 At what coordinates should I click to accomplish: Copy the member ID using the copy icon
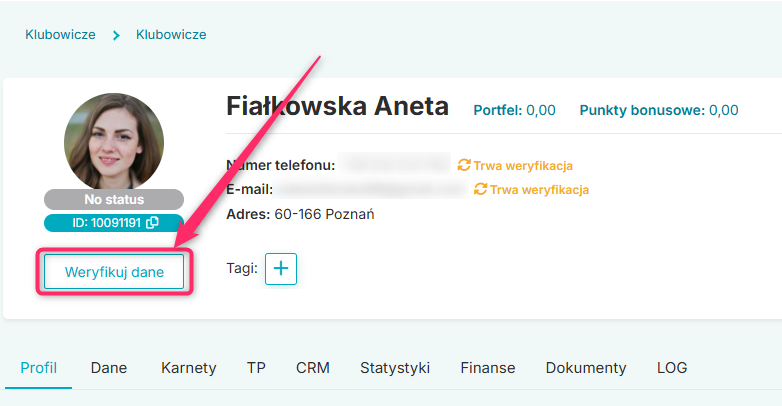click(152, 222)
